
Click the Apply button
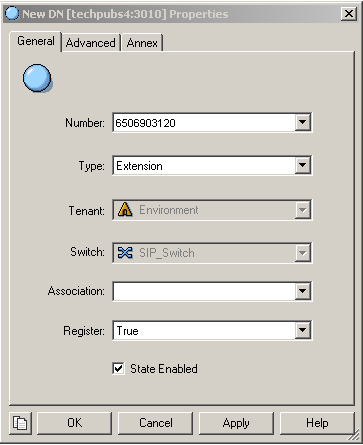tap(236, 423)
